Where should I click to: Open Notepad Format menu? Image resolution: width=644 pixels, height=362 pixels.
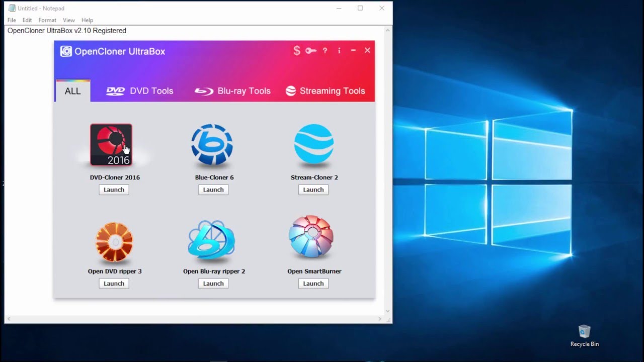click(x=47, y=20)
